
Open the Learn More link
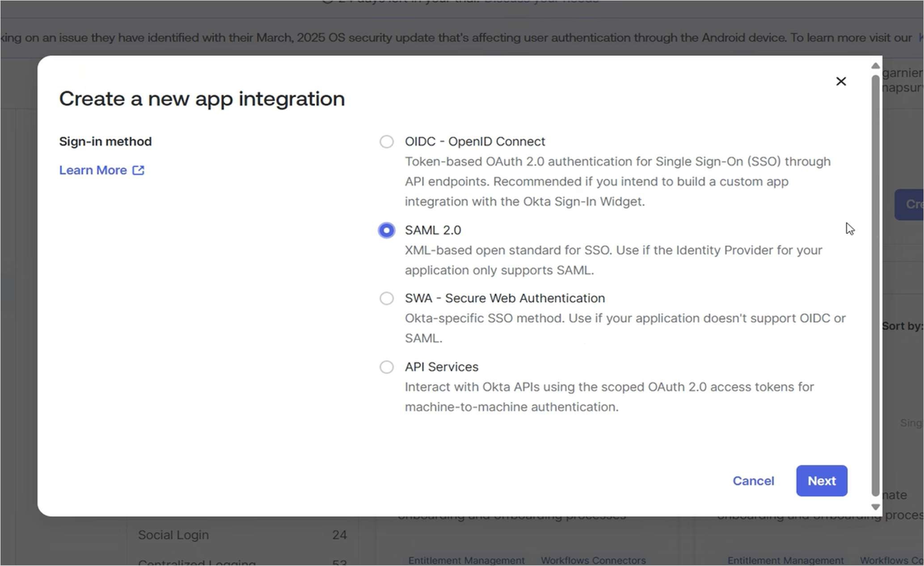click(93, 170)
